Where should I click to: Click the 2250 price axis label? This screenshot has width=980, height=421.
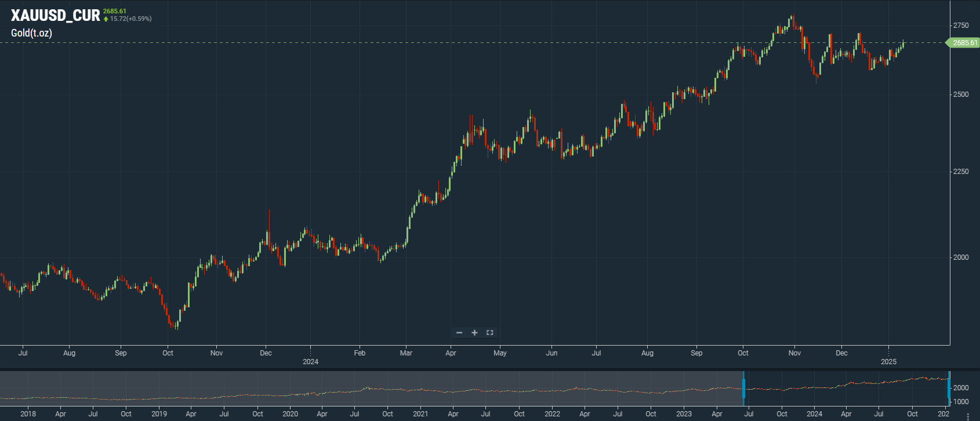[961, 172]
